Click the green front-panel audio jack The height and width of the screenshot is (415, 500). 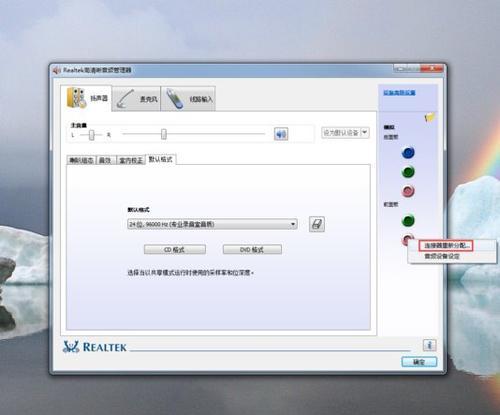pyautogui.click(x=408, y=220)
